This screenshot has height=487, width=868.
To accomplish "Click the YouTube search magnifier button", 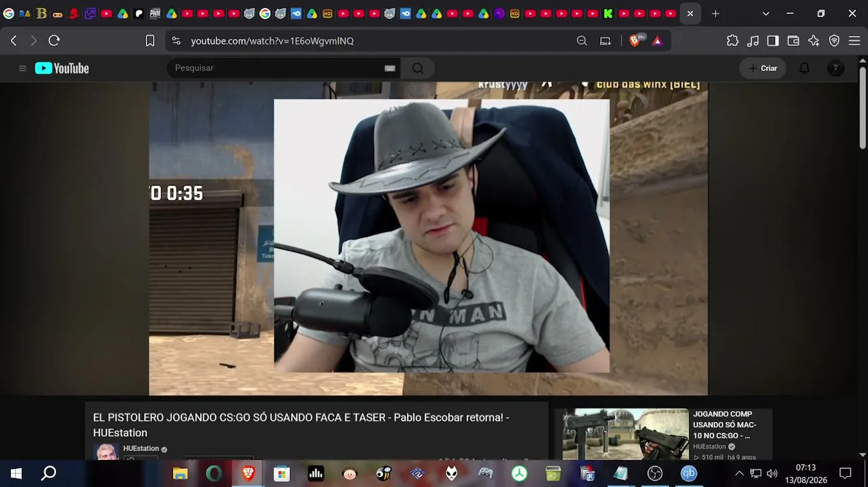I will [417, 68].
